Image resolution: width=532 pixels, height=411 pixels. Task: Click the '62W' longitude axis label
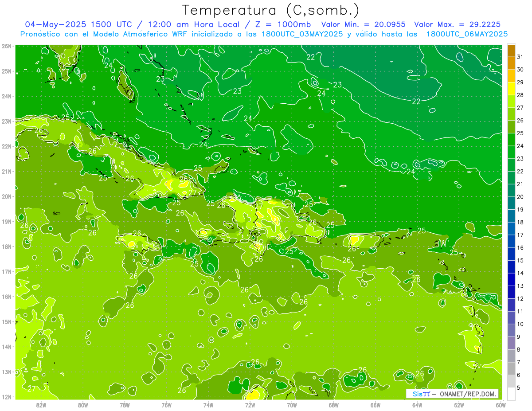point(459,404)
